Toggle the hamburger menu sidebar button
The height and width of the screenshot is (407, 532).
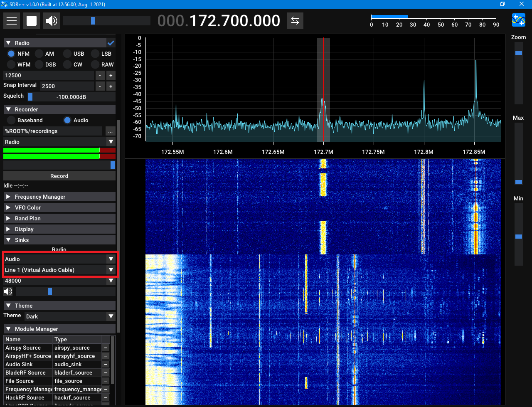pyautogui.click(x=12, y=21)
